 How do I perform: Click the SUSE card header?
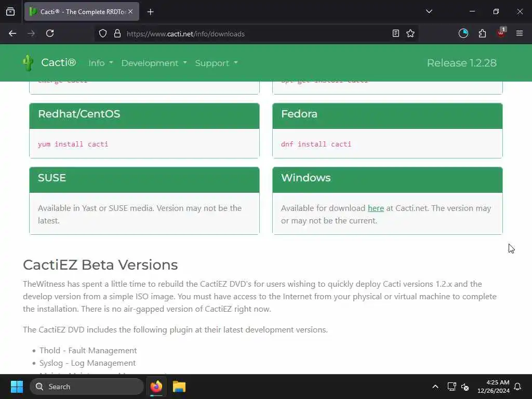click(144, 180)
